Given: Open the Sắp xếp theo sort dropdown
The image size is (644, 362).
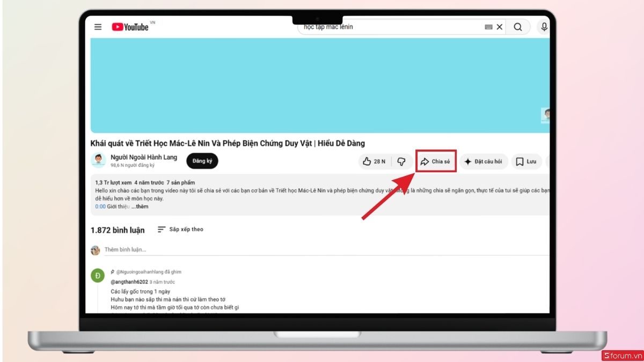Looking at the screenshot, I should [x=180, y=230].
